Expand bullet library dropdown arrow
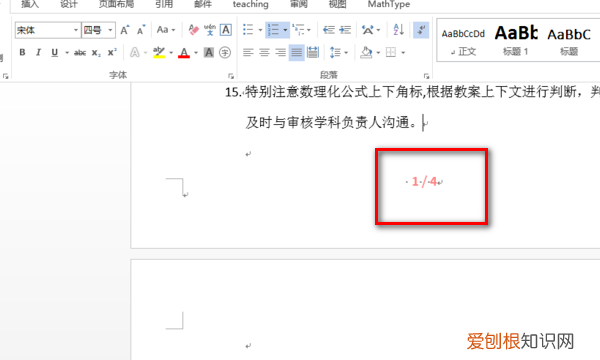The height and width of the screenshot is (360, 600). (260, 30)
